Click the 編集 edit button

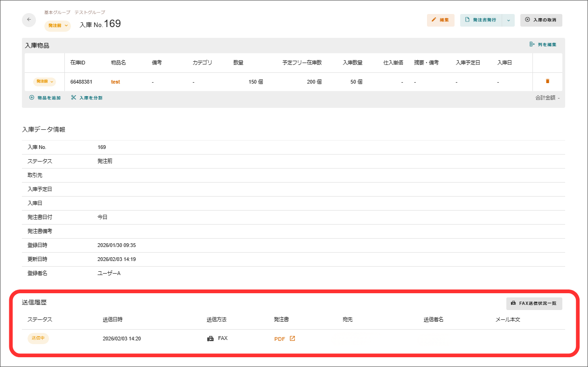(x=441, y=20)
